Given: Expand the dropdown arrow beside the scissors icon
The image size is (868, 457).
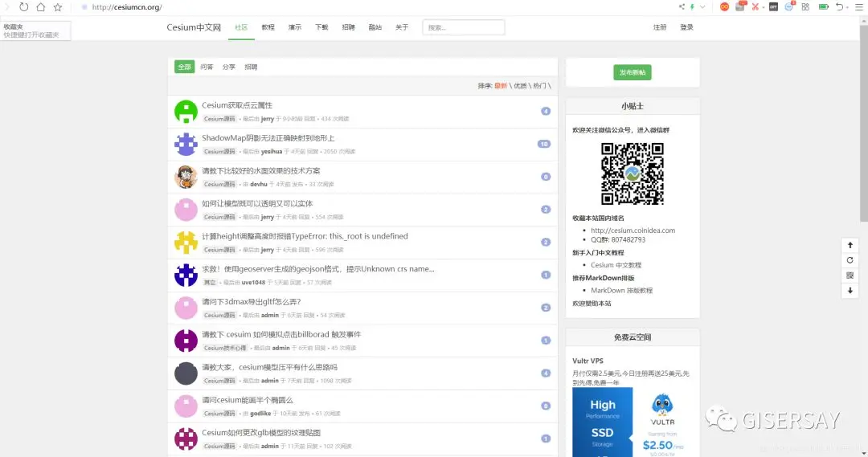Looking at the screenshot, I should click(x=764, y=7).
